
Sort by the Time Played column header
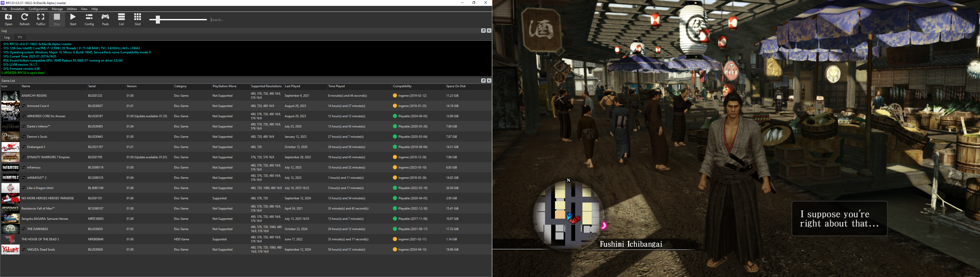tap(360, 86)
